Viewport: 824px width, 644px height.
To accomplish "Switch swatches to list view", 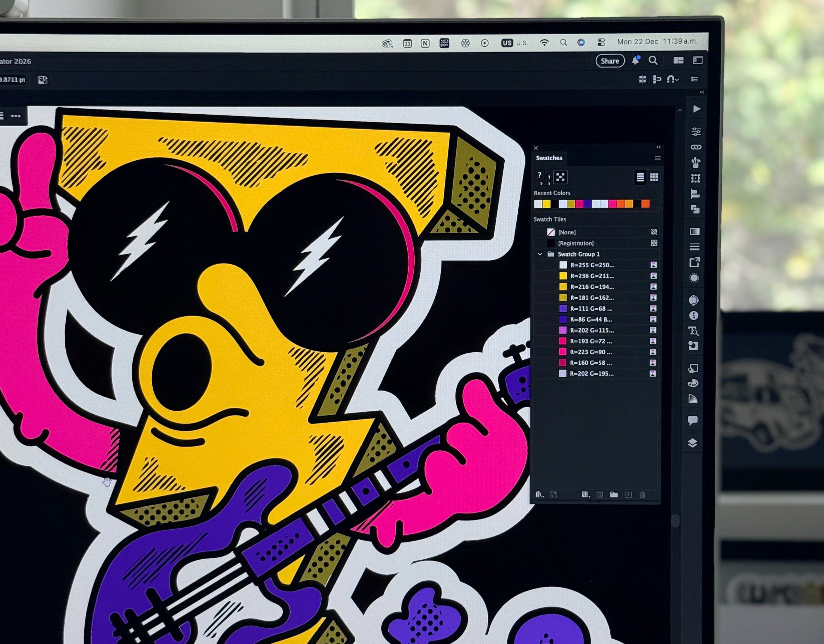I will coord(640,177).
